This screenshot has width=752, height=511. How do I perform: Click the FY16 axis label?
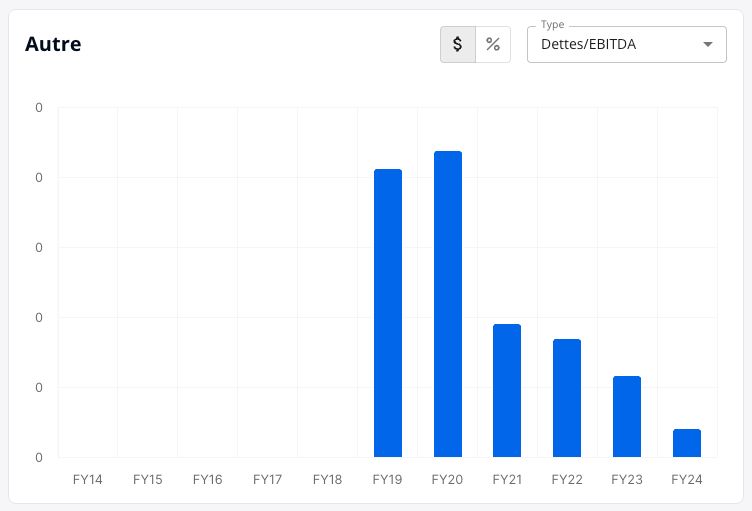click(208, 479)
